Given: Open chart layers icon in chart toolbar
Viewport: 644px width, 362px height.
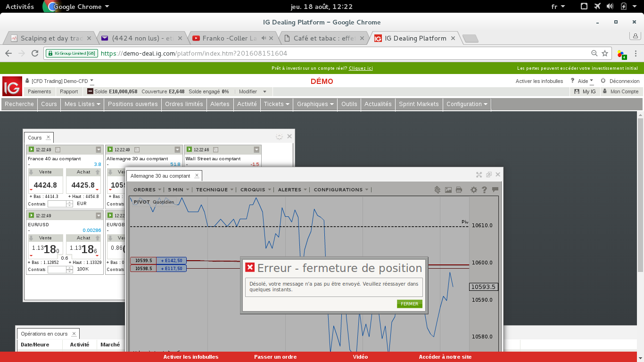Looking at the screenshot, I should [438, 189].
